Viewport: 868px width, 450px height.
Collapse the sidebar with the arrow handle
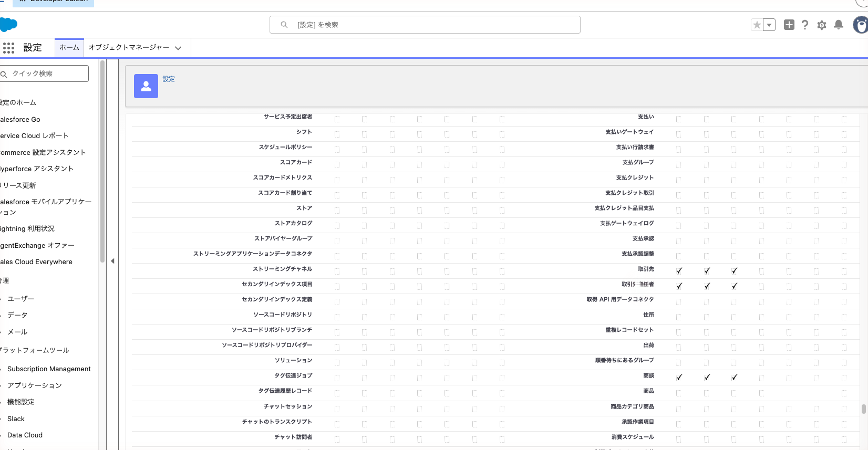coord(112,261)
